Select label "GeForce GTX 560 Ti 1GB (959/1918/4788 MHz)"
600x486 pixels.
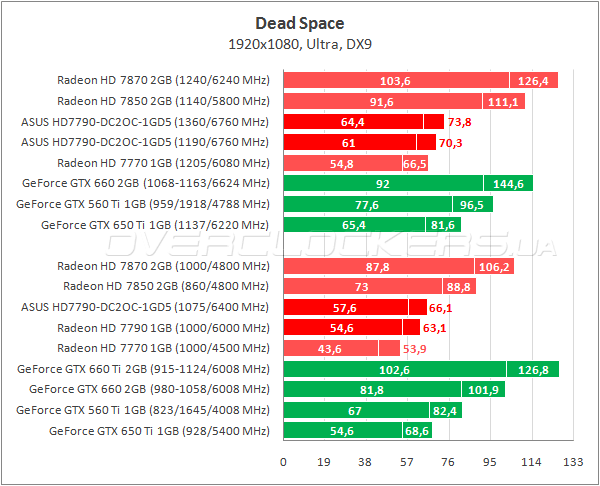pos(143,204)
